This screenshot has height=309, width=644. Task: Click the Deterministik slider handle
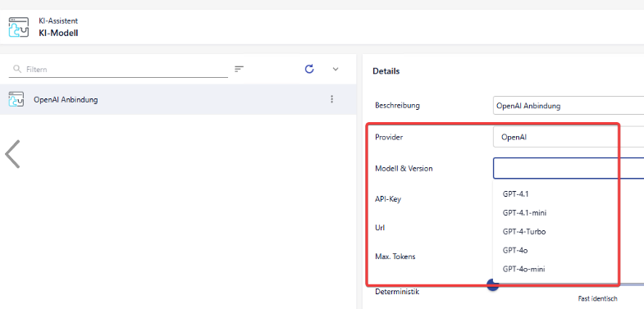pyautogui.click(x=492, y=284)
